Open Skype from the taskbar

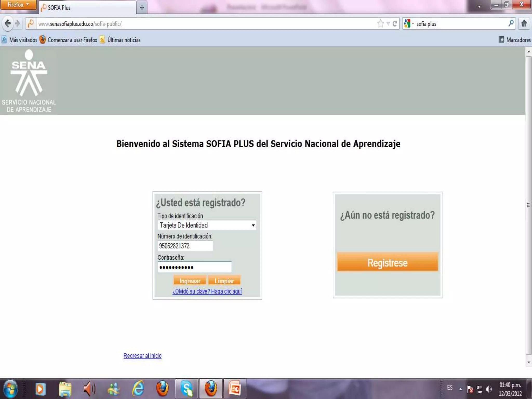187,389
